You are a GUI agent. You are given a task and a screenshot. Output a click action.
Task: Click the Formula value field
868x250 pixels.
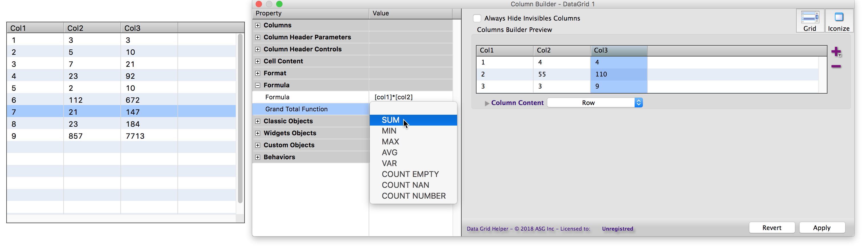[x=410, y=97]
